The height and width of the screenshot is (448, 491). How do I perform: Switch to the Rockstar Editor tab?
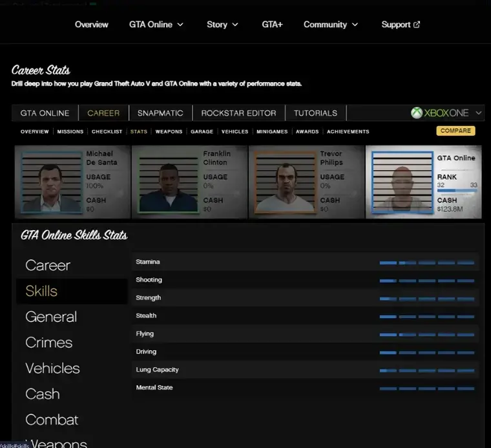tap(238, 113)
